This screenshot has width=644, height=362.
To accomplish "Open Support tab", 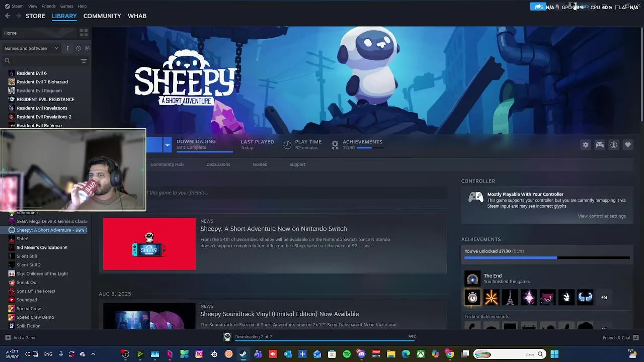I will click(x=297, y=164).
